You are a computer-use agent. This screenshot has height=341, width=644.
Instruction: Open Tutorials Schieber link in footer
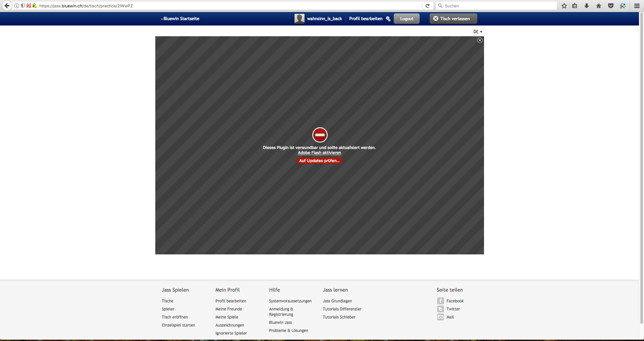[339, 317]
